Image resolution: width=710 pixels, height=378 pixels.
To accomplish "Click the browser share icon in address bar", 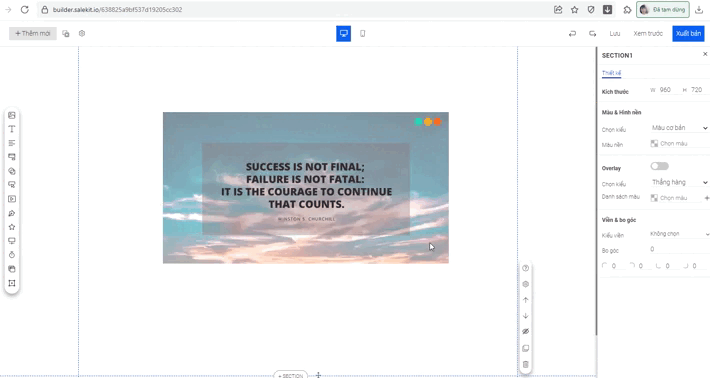I will (x=558, y=10).
